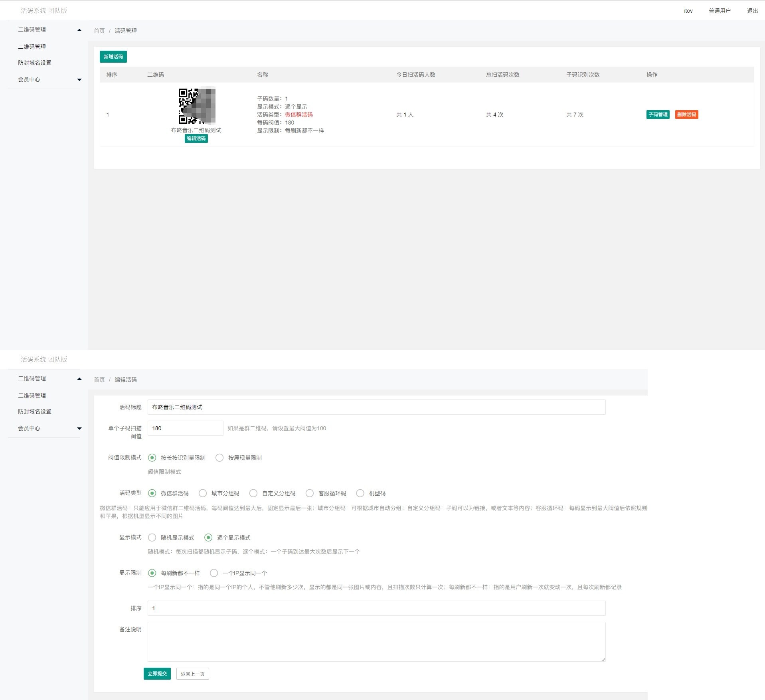Click the 新增活码 button
The height and width of the screenshot is (700, 765).
pyautogui.click(x=113, y=57)
